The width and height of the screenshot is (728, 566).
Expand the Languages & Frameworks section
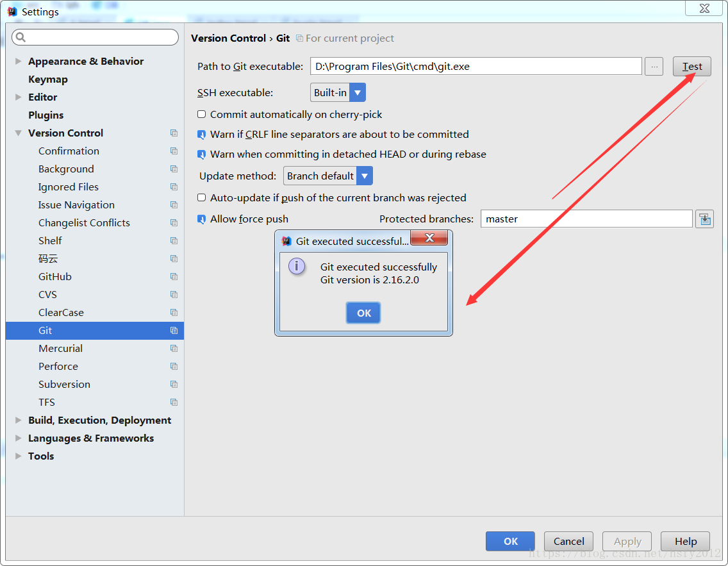click(x=18, y=438)
